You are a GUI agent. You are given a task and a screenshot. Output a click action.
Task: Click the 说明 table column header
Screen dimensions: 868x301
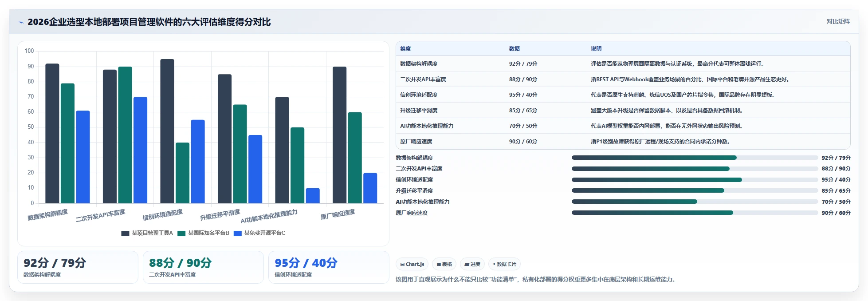click(x=596, y=49)
